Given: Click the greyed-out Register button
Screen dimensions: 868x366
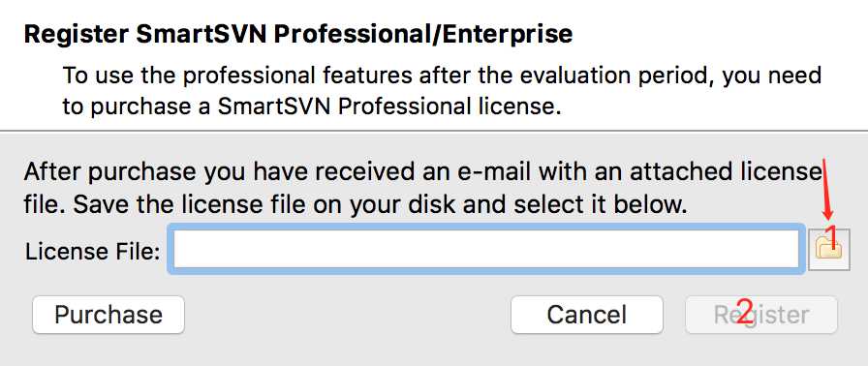Looking at the screenshot, I should pos(761,315).
